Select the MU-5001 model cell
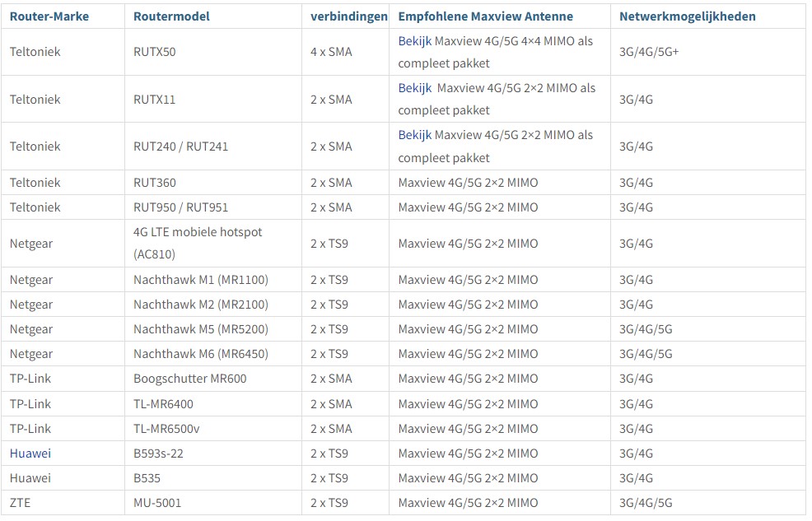Screen dimensions: 812x521 click(x=157, y=503)
